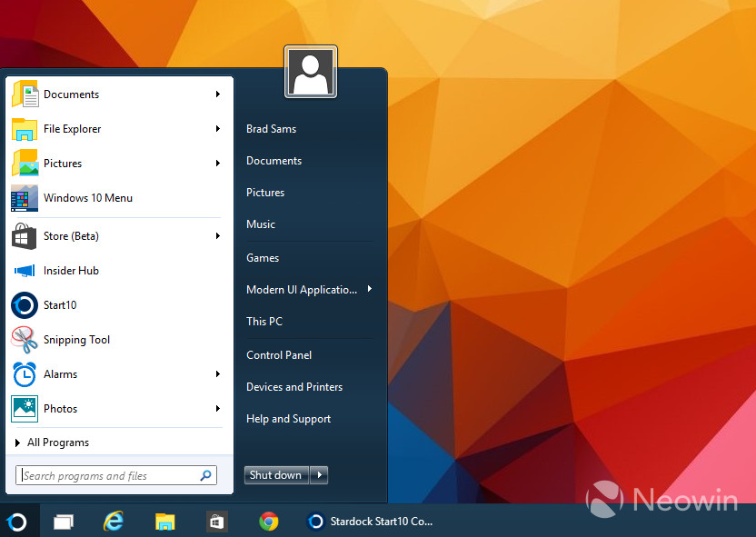Open Help and Support

click(x=288, y=419)
